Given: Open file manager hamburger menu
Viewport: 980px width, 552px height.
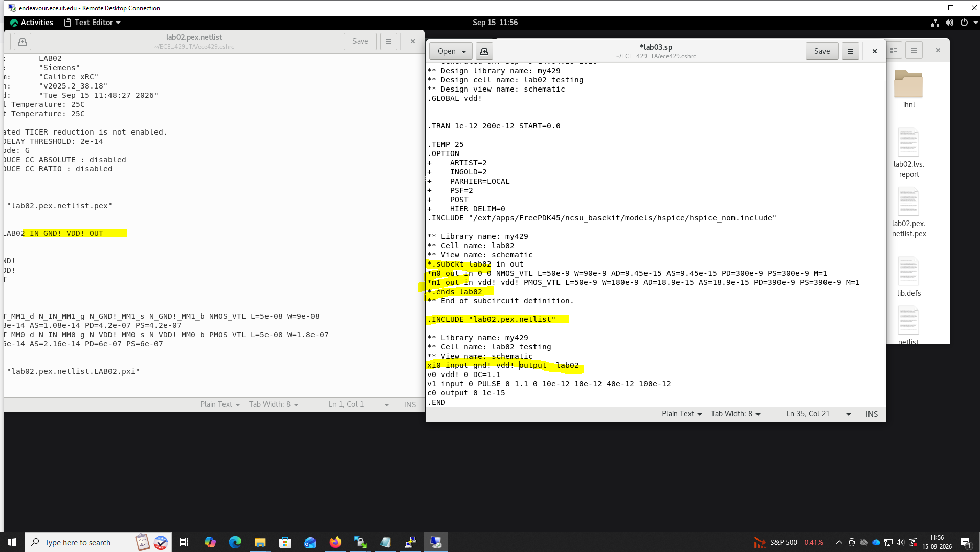Looking at the screenshot, I should pyautogui.click(x=914, y=50).
